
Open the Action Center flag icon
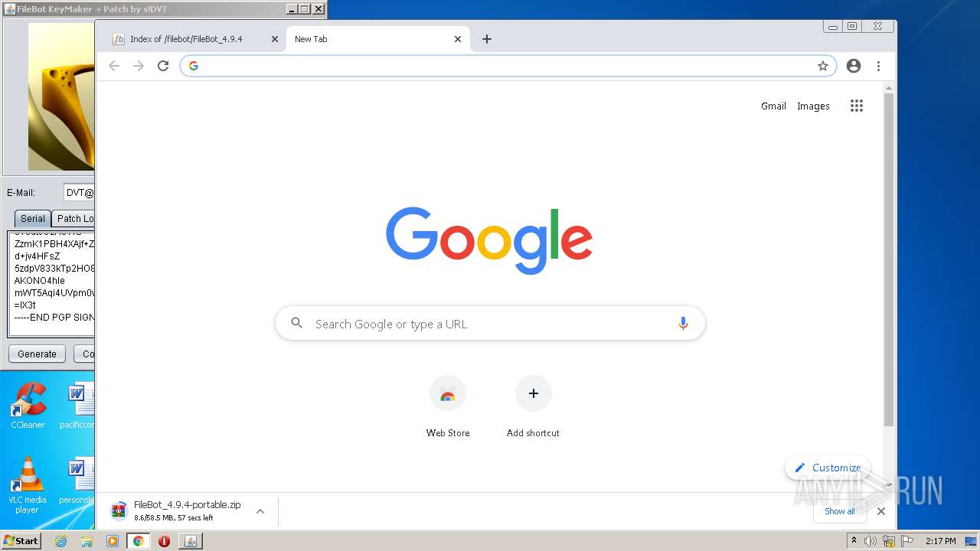click(x=907, y=541)
